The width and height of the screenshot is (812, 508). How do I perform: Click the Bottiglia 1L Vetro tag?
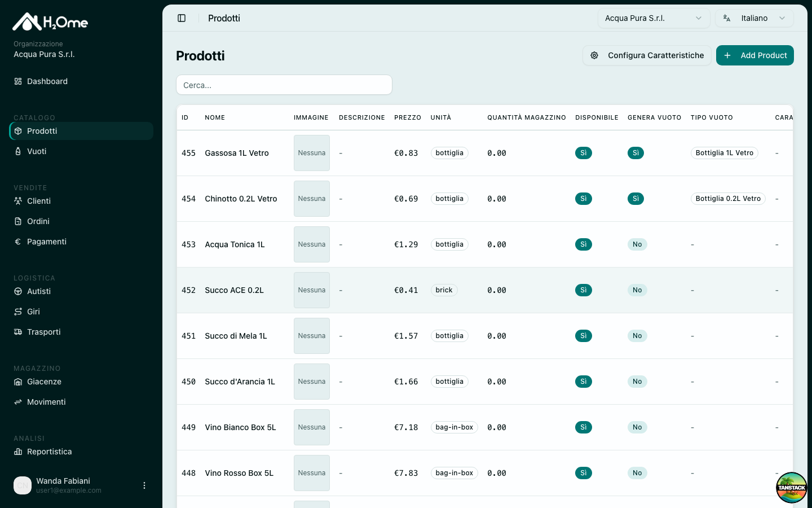[x=725, y=153]
